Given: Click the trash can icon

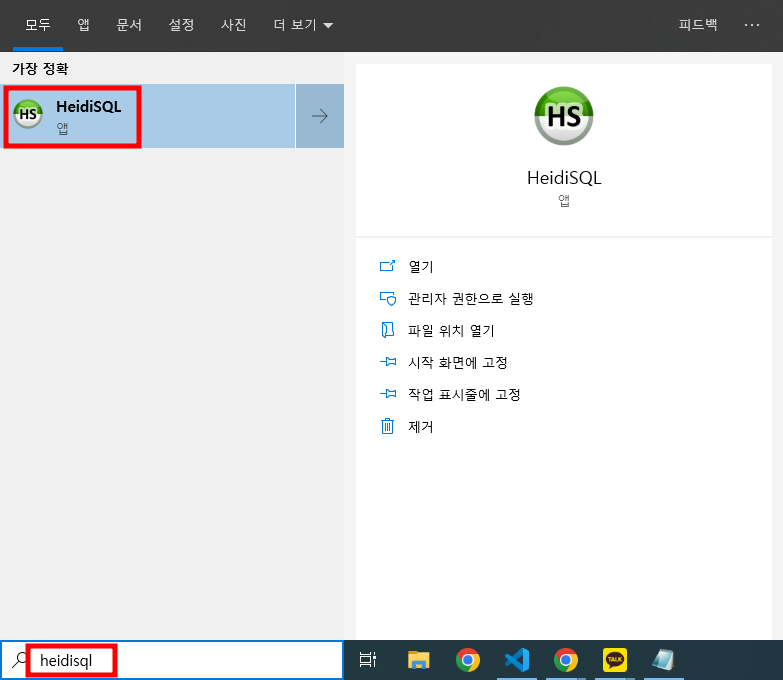Looking at the screenshot, I should click(388, 426).
